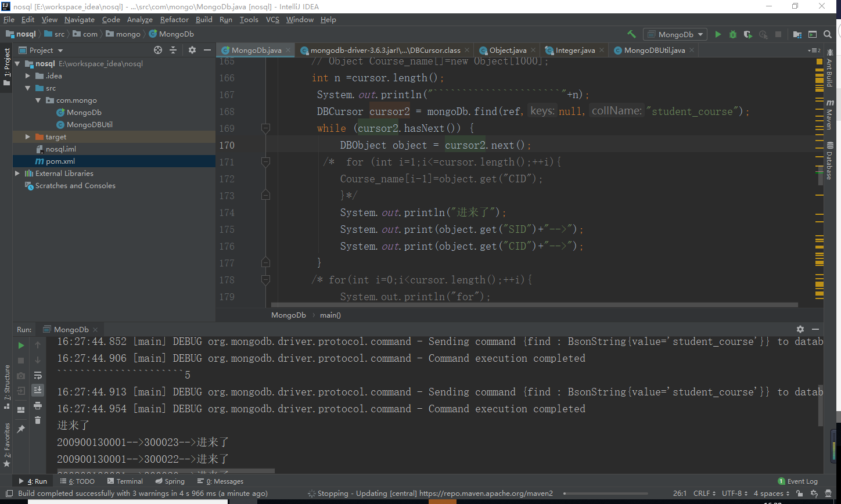Screen dimensions: 841x504
Task: Open the Database side panel
Action: click(x=829, y=161)
